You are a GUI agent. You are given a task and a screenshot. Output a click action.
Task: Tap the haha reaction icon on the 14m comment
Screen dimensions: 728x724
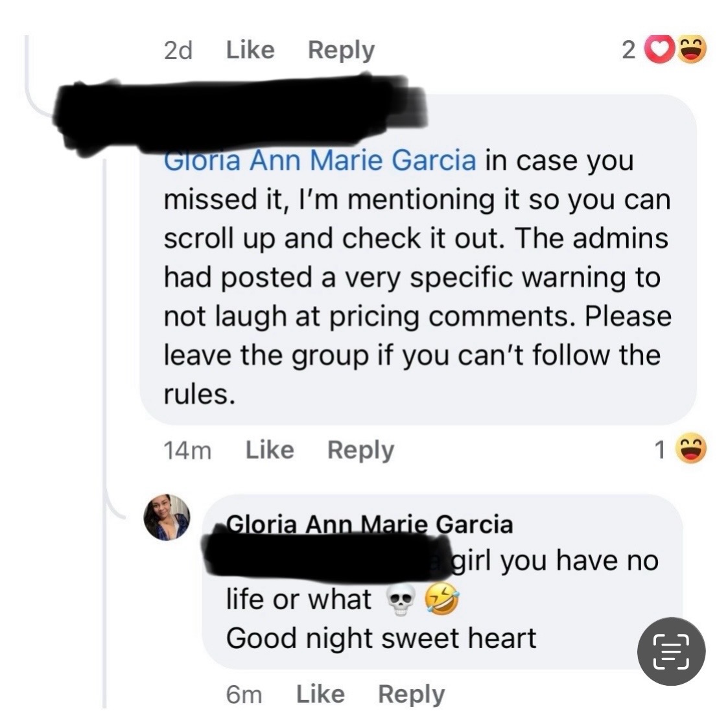[691, 449]
